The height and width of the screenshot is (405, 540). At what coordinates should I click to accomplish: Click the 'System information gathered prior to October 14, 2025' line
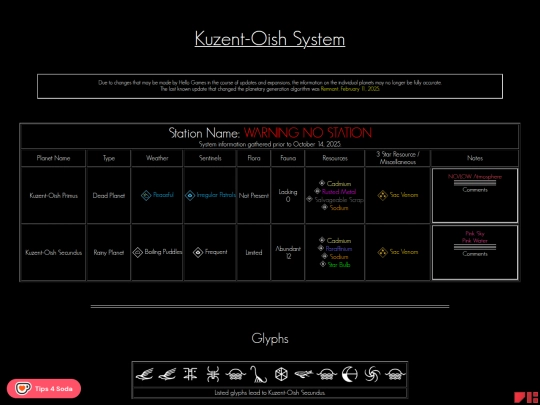270,144
